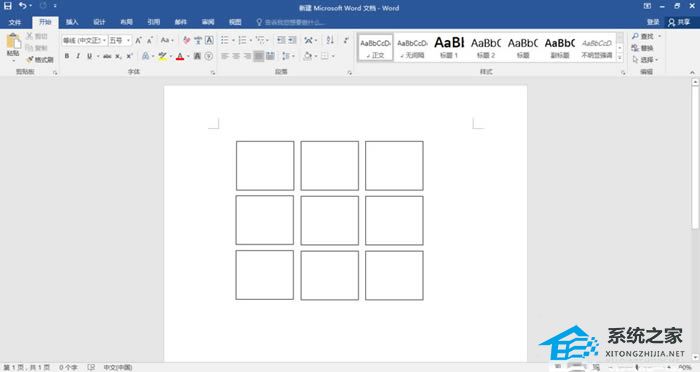This screenshot has height=372, width=700.
Task: Click the Clear Formatting eraser icon
Action: pos(187,40)
